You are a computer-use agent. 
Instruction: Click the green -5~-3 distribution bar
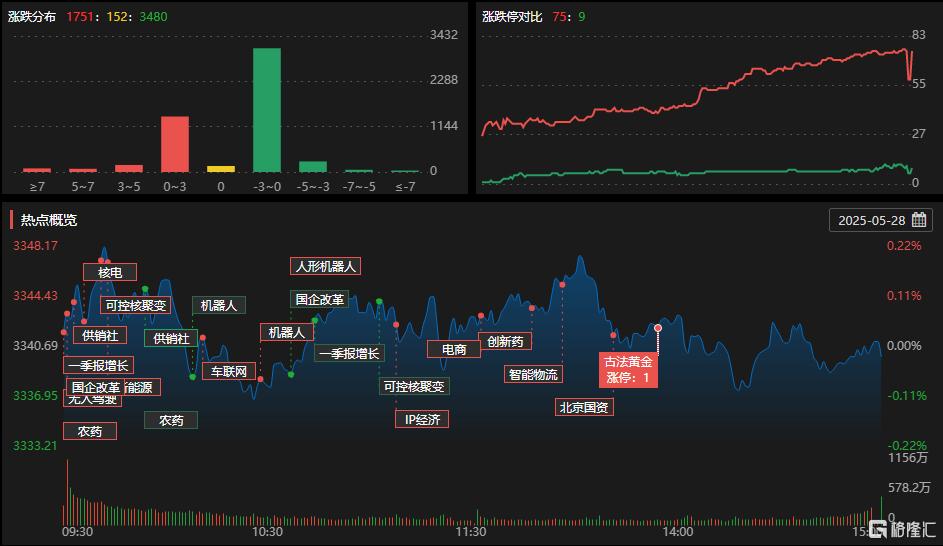tap(313, 167)
